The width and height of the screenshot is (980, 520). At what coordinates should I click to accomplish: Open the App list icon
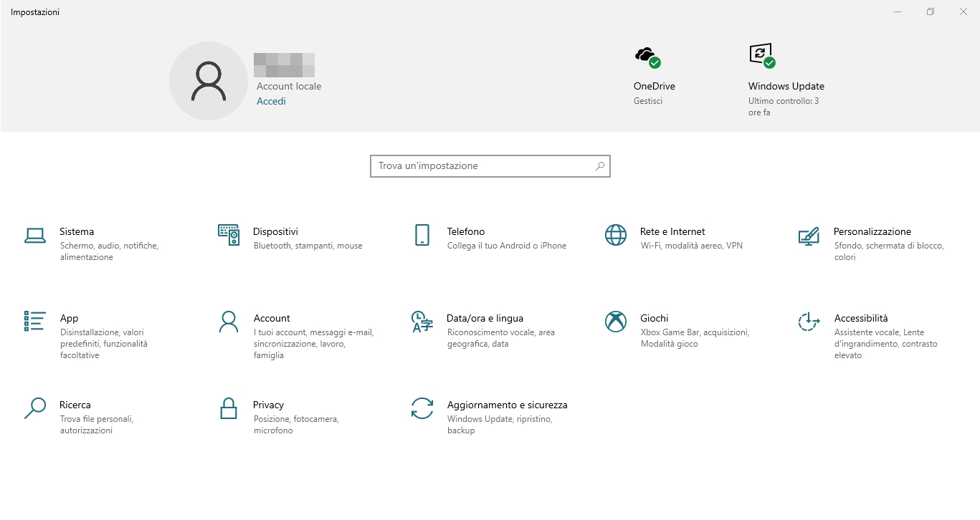(x=35, y=321)
